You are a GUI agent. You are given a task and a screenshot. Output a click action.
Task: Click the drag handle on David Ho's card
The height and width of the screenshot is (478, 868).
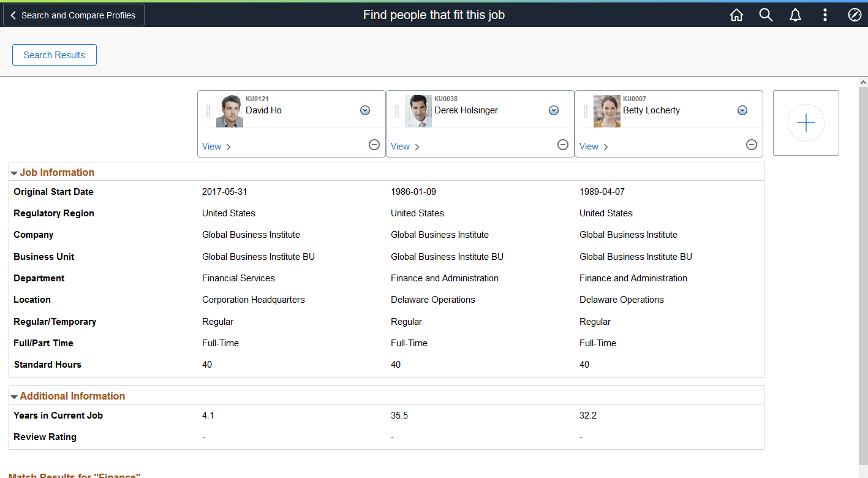click(208, 110)
